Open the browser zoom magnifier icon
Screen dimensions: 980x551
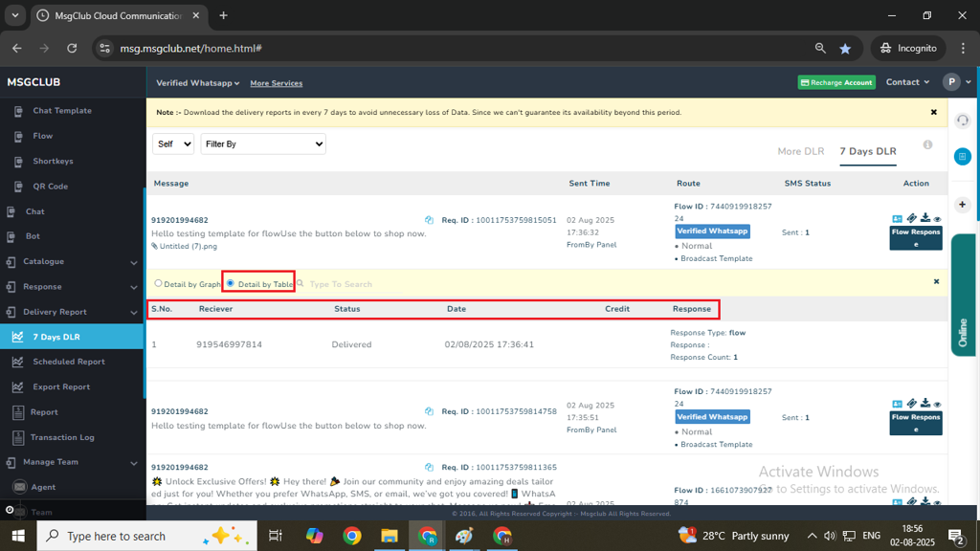point(820,48)
